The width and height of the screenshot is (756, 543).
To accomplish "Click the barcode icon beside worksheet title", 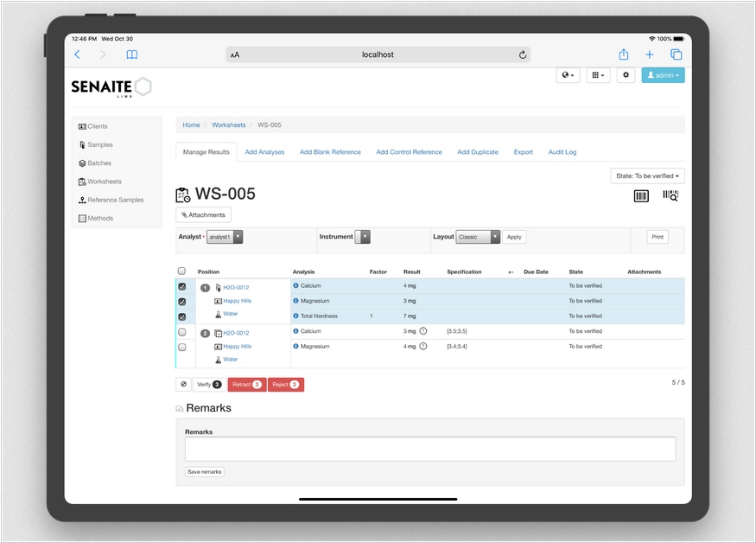I will click(x=641, y=196).
